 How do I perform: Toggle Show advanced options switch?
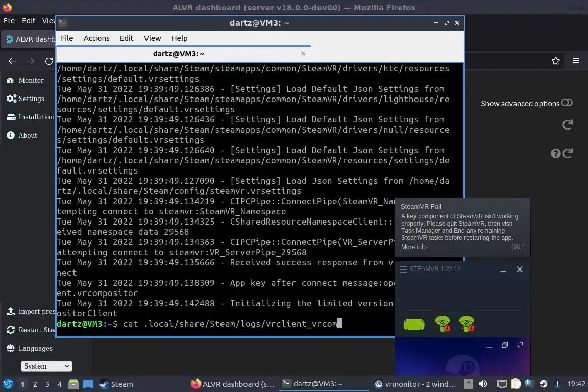click(567, 103)
